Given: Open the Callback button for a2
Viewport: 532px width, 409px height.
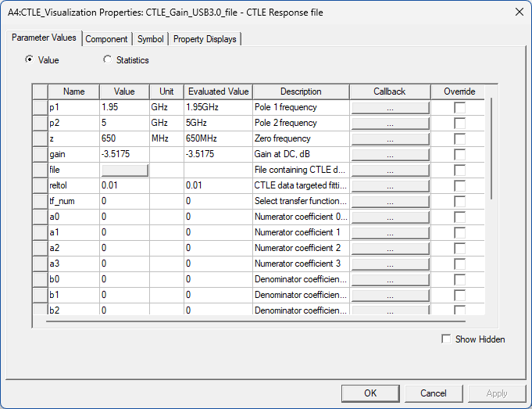Looking at the screenshot, I should coord(390,249).
